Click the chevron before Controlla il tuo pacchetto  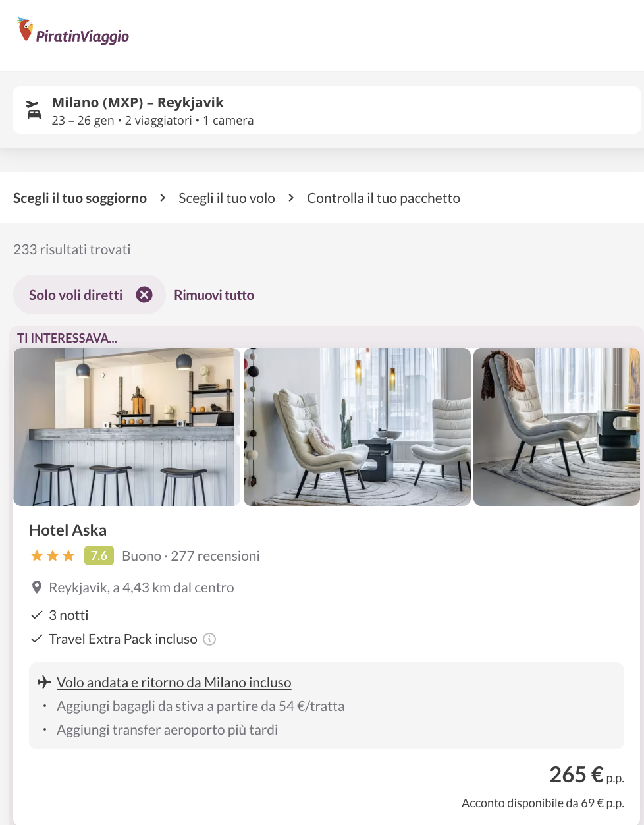[x=291, y=198]
